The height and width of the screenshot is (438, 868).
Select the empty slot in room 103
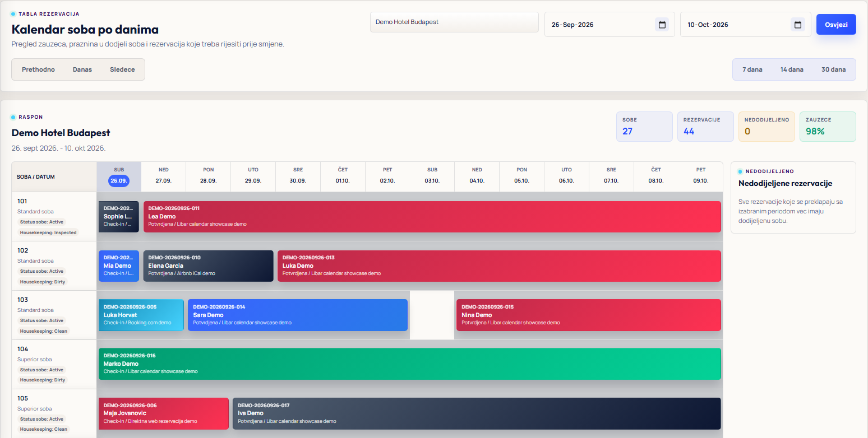coord(432,315)
